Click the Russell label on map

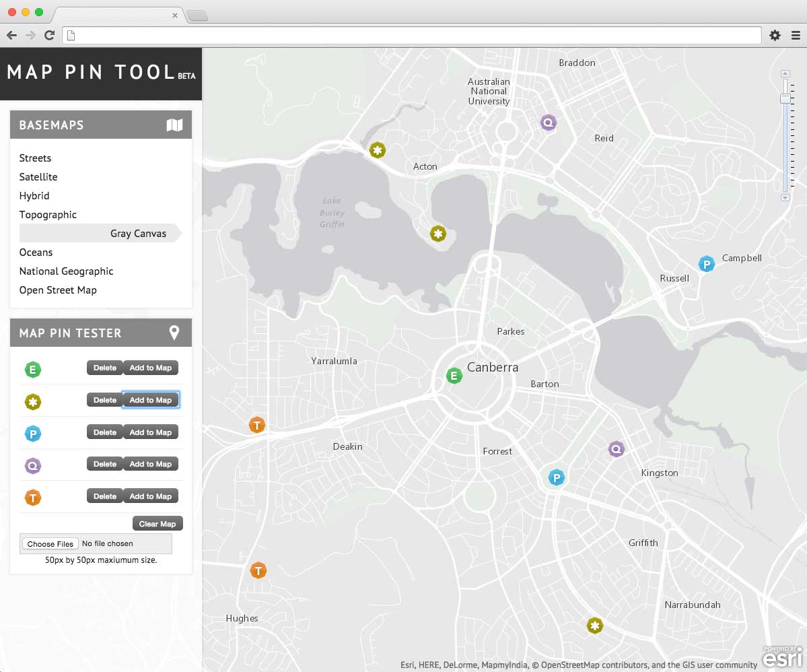click(x=674, y=278)
